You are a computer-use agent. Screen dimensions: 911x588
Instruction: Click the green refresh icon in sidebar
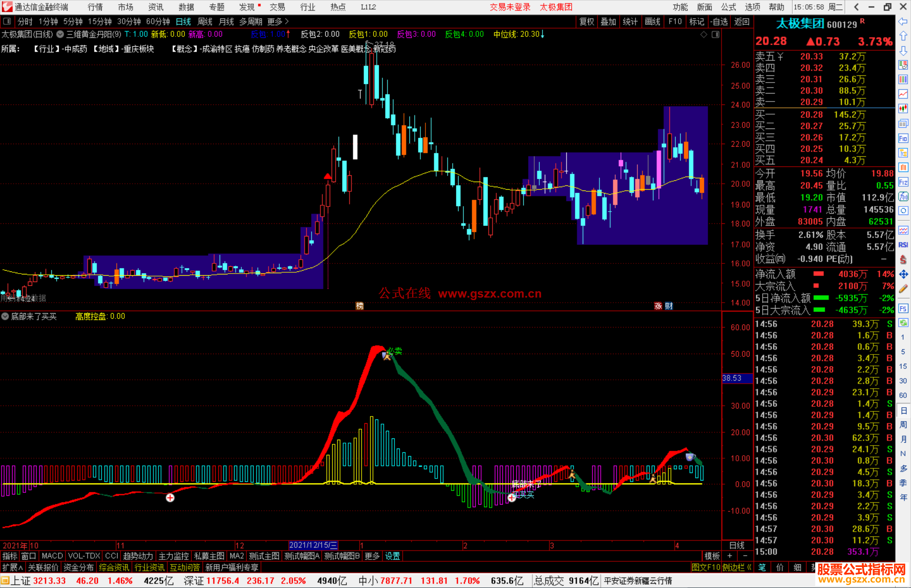click(x=903, y=323)
